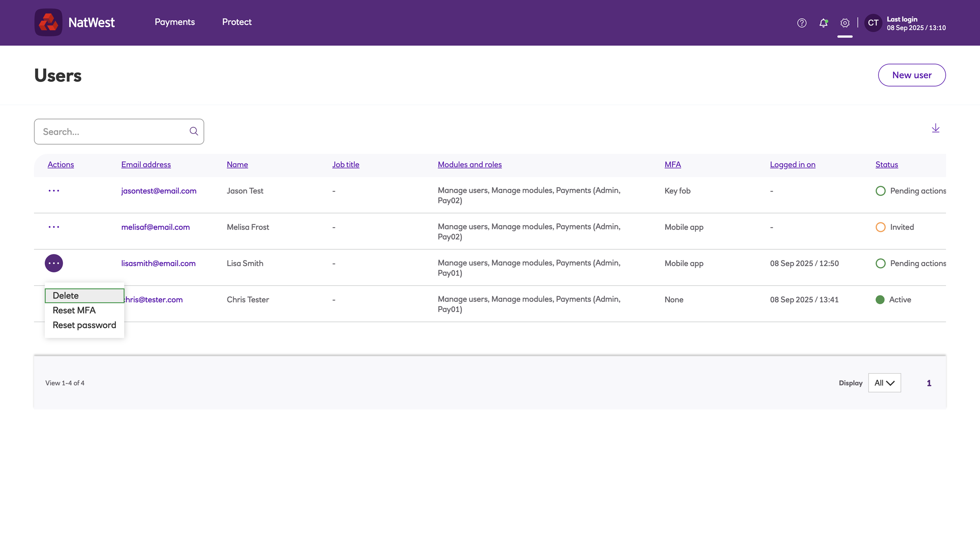Choose Reset password in the actions menu
The image size is (980, 542).
(x=84, y=325)
